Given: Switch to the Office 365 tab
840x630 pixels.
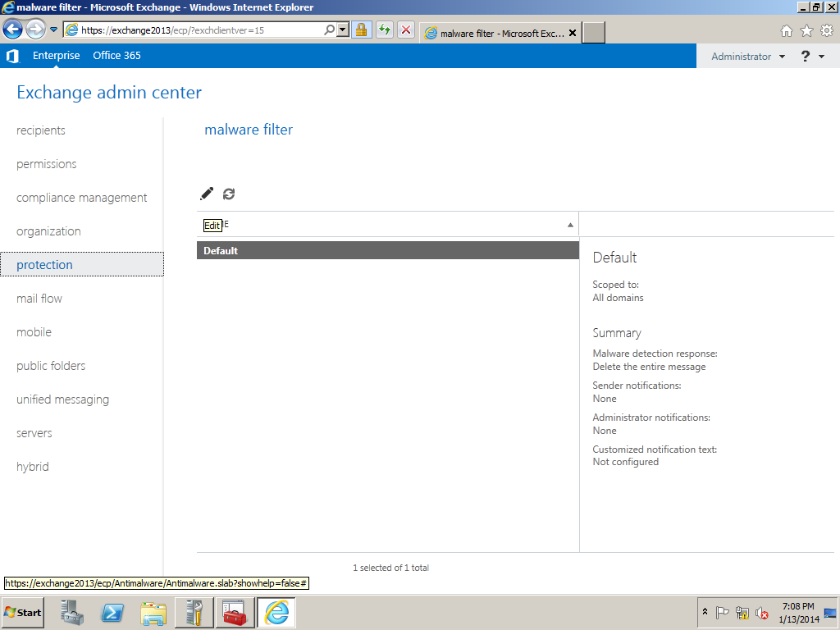Looking at the screenshot, I should point(116,56).
